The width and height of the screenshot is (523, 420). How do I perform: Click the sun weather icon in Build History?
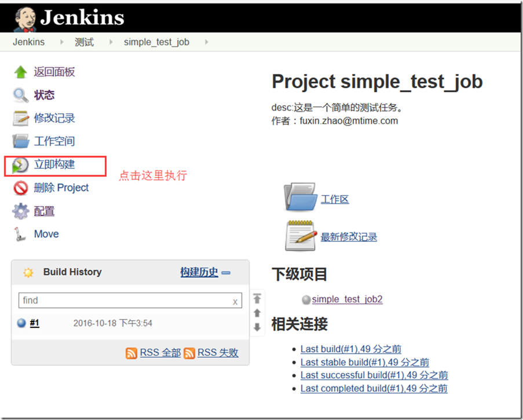coord(28,272)
